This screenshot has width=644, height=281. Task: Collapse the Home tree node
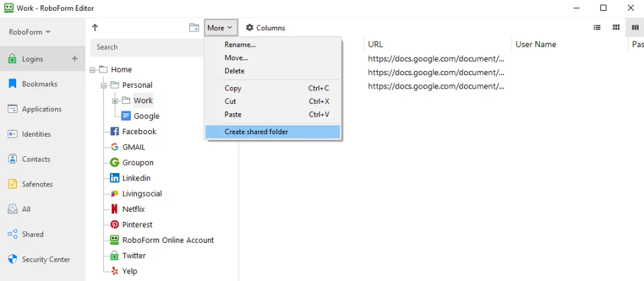[x=92, y=70]
